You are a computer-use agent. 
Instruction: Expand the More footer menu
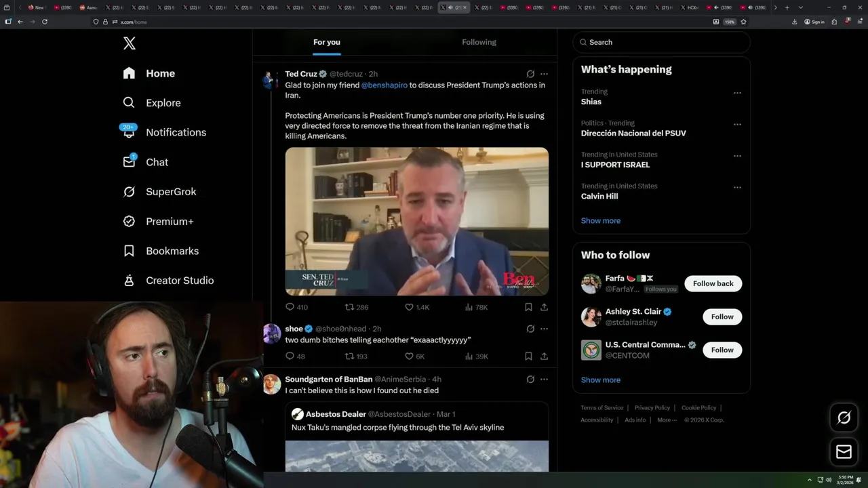[x=667, y=420]
